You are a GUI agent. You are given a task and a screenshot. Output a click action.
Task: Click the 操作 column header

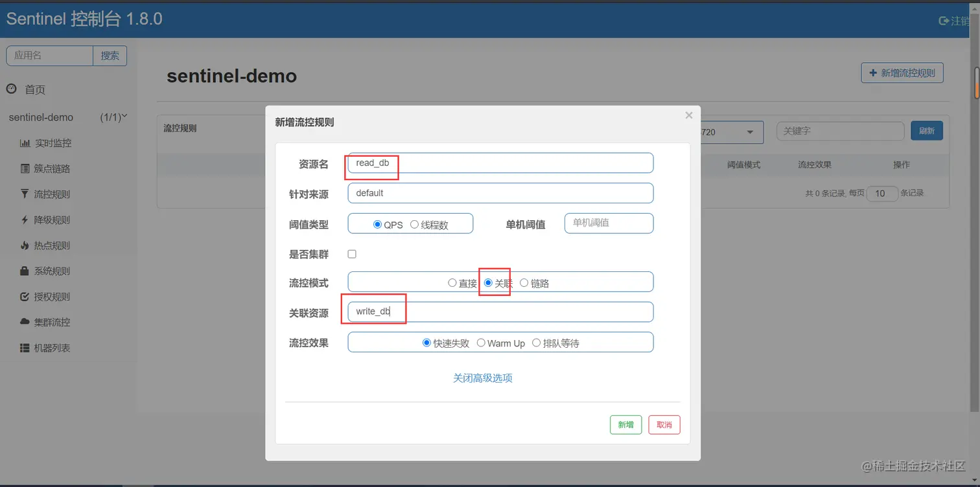point(902,165)
